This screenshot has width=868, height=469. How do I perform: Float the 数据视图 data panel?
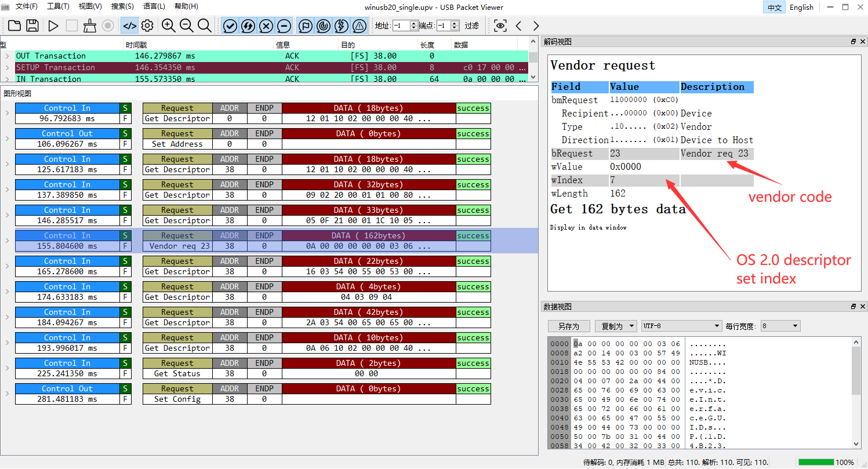click(x=854, y=307)
